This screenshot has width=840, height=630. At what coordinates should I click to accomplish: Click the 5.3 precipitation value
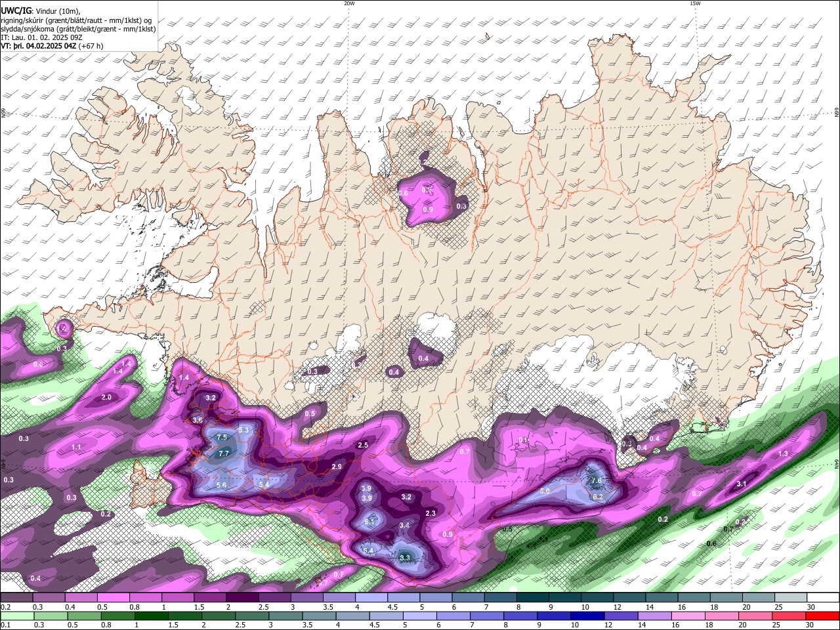[x=244, y=430]
